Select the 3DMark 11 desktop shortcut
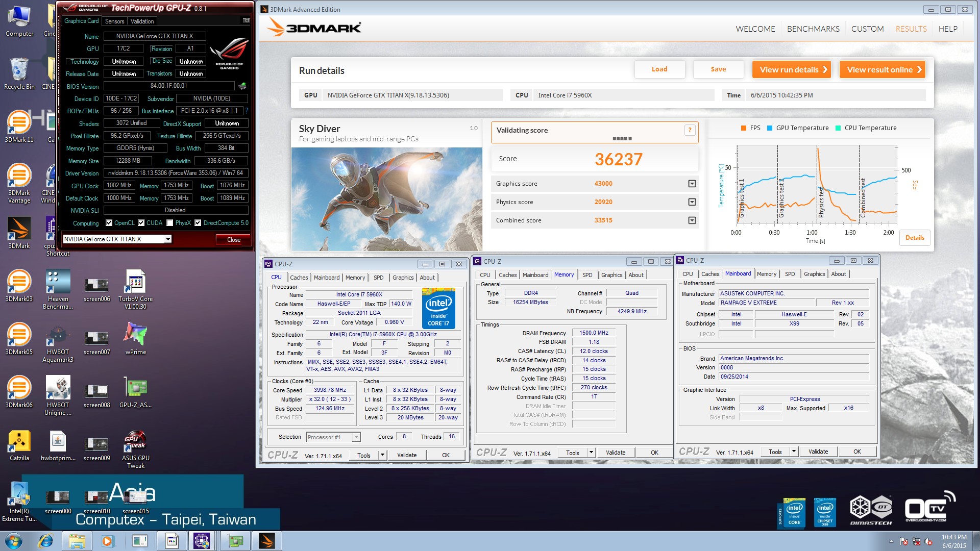Viewport: 980px width, 551px height. 19,127
